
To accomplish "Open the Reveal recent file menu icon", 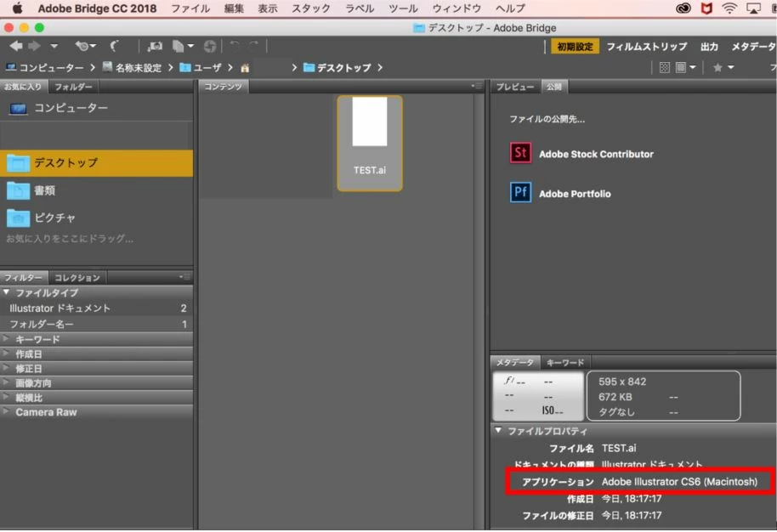I will coord(85,46).
